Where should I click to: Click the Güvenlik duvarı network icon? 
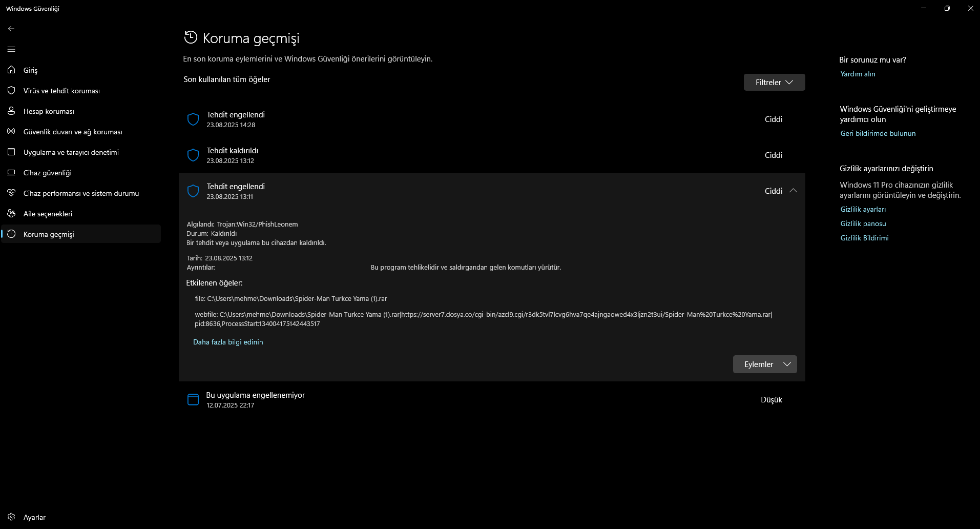tap(11, 131)
